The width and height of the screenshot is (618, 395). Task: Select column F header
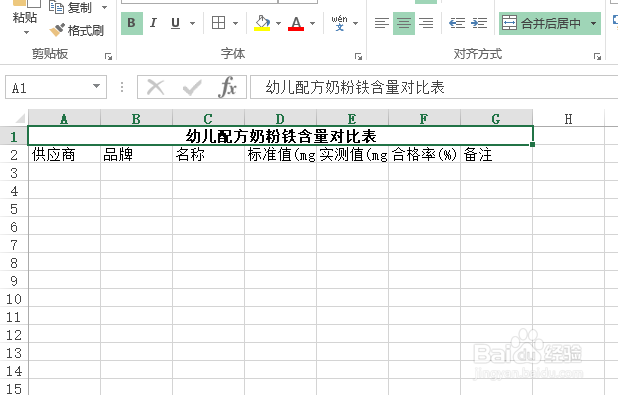coord(424,119)
